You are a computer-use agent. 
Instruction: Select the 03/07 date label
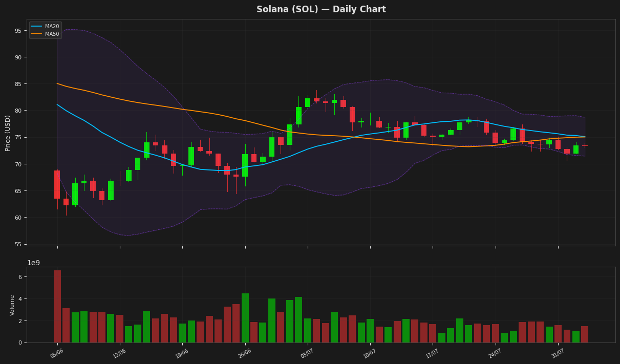[307, 353]
